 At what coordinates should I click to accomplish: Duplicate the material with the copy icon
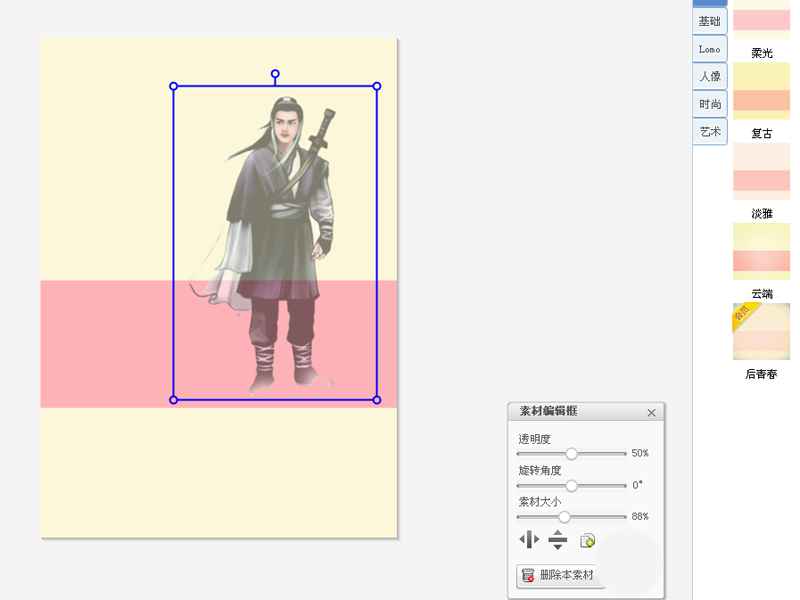point(587,540)
